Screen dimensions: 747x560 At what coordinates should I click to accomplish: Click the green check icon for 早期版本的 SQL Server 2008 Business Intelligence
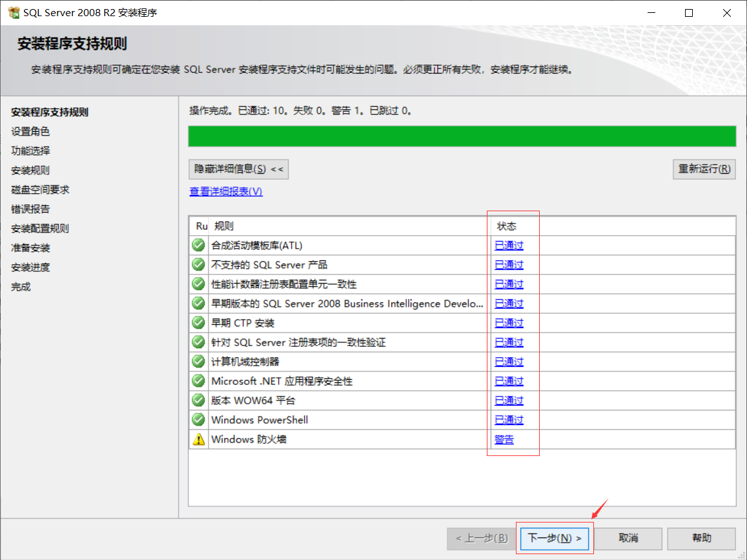[x=198, y=303]
